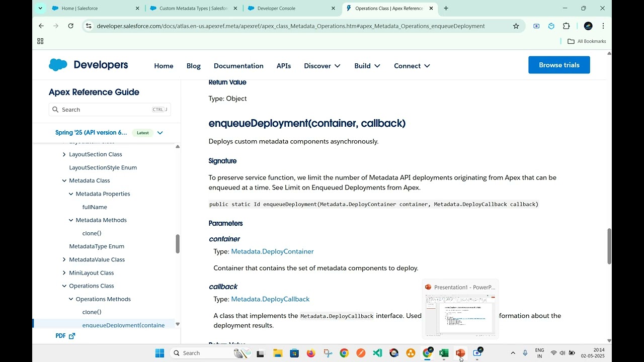This screenshot has width=644, height=362.
Task: Open the Spring '25 version selector
Action: pos(109,133)
